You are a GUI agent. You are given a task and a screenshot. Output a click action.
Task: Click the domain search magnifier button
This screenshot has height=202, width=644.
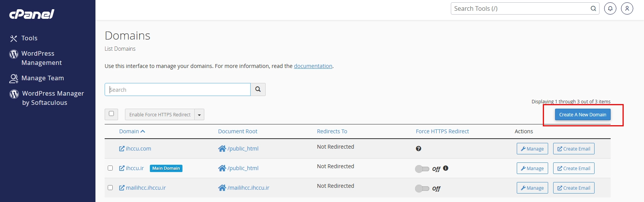(258, 89)
